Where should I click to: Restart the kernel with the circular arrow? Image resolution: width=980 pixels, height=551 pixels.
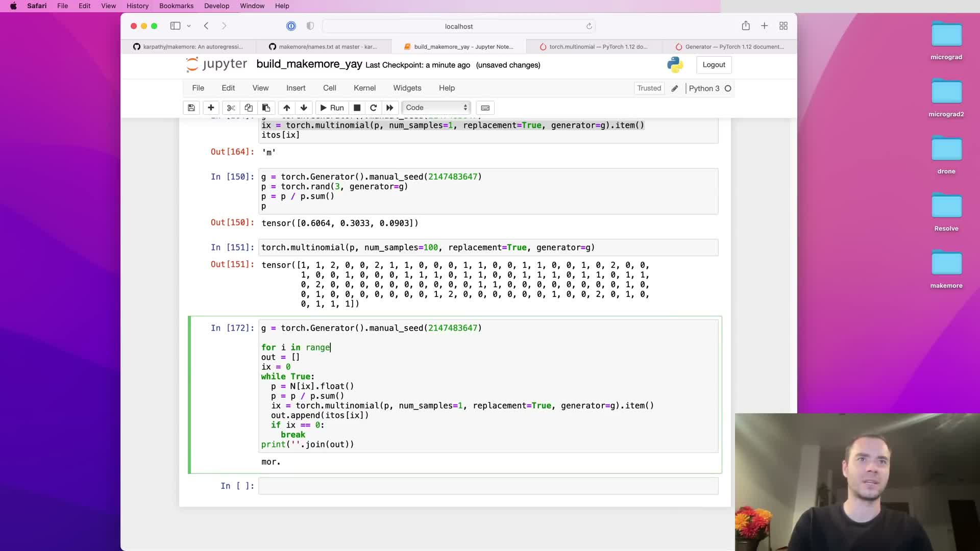click(x=373, y=108)
